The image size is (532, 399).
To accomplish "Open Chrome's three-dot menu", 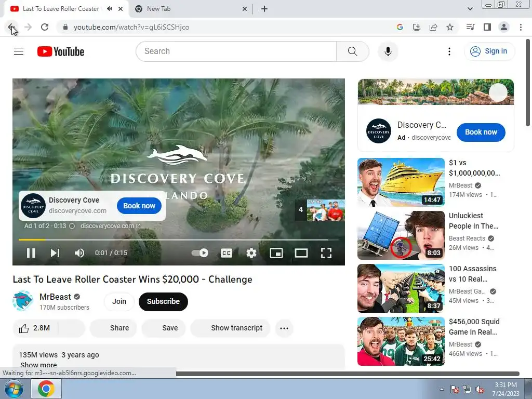I will [x=521, y=27].
